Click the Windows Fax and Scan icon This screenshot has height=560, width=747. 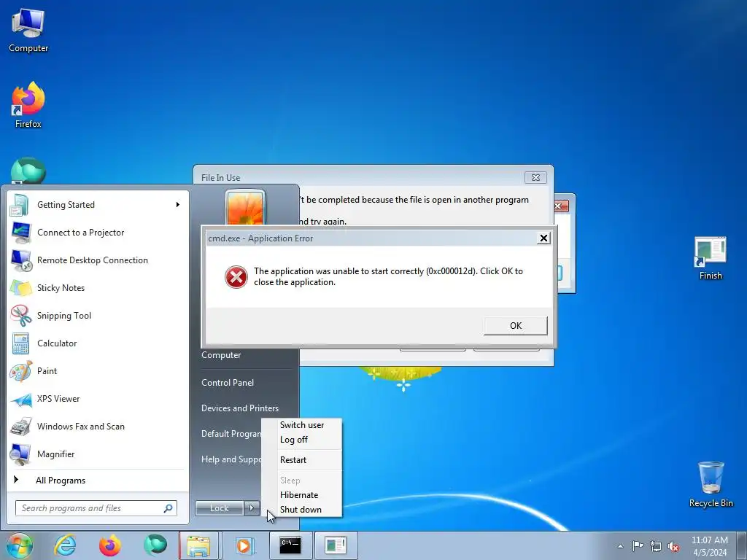pyautogui.click(x=20, y=426)
